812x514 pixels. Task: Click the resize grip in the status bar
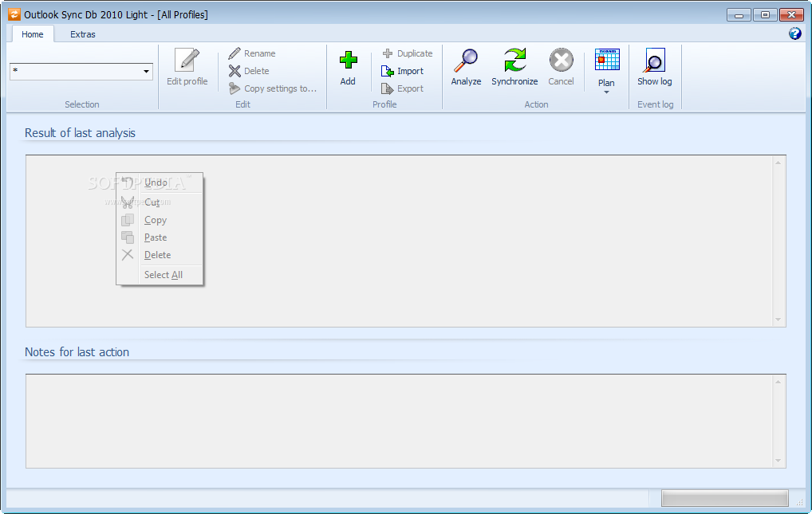[x=800, y=502]
